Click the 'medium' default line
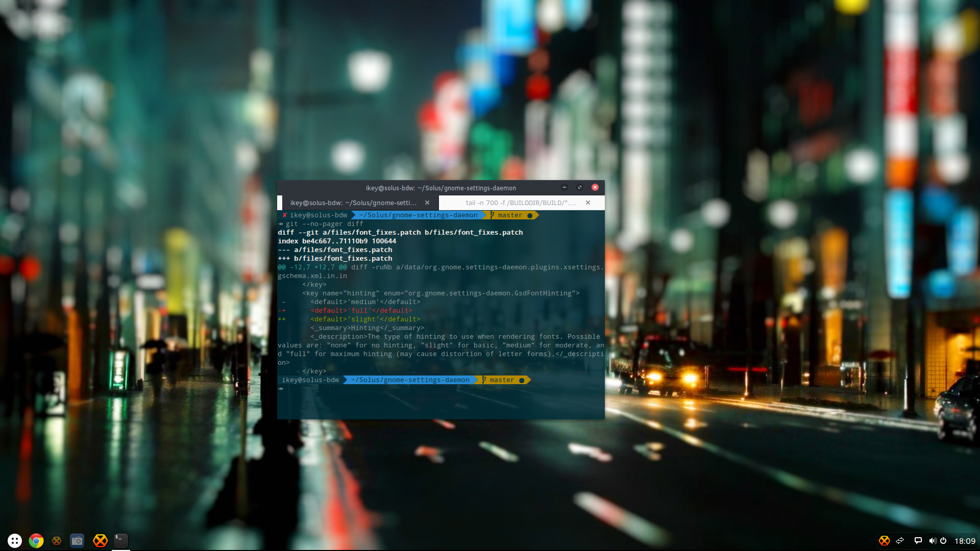 (365, 302)
